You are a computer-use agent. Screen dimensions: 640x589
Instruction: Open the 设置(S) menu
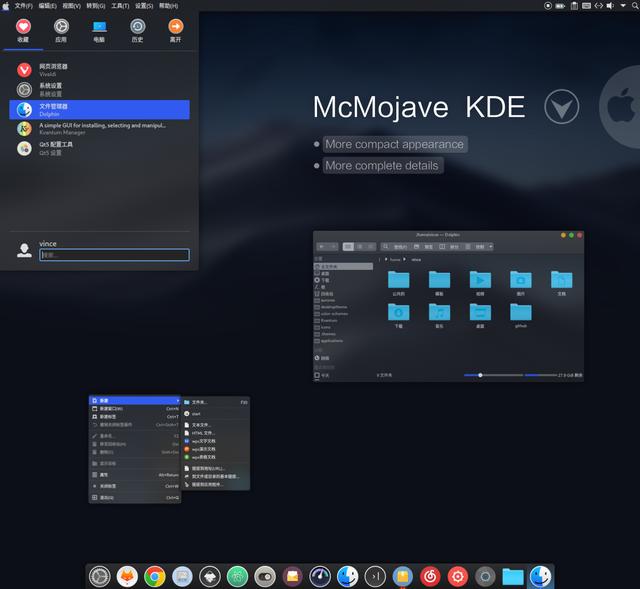(144, 6)
